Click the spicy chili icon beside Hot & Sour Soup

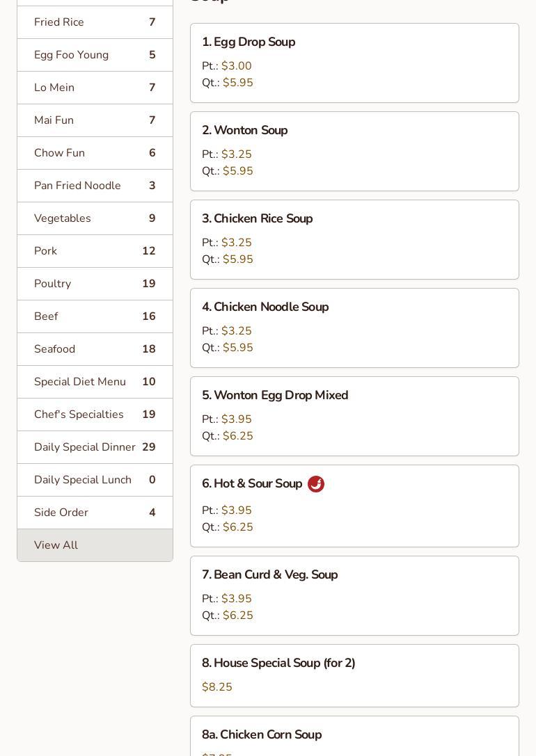[316, 484]
